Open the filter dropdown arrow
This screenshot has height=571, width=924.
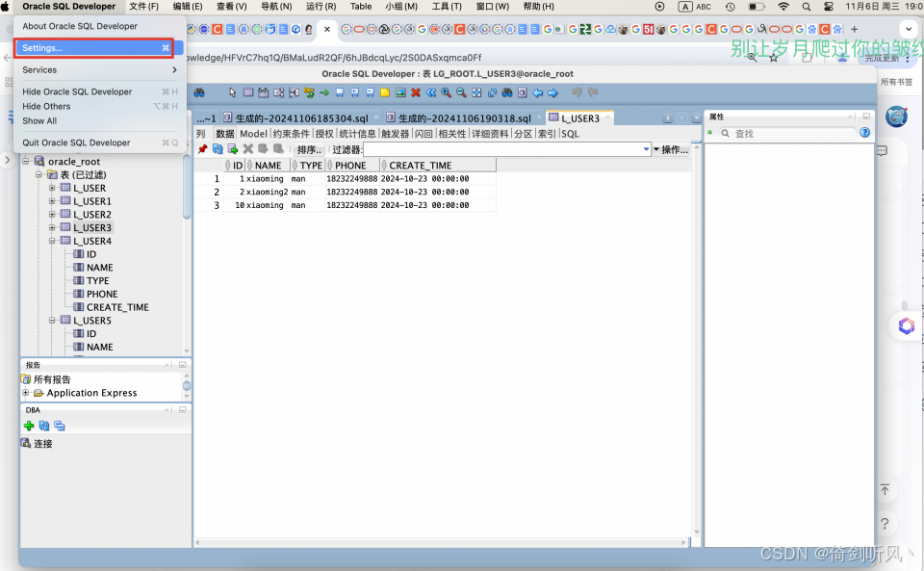[647, 149]
